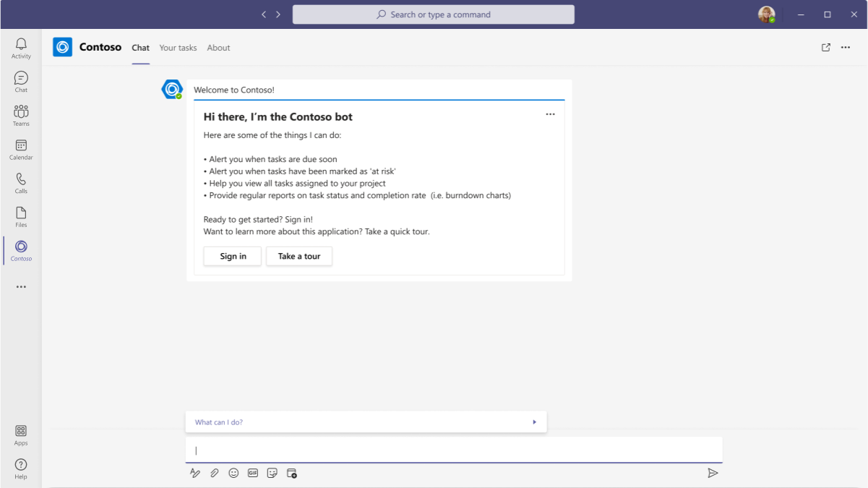Go to Teams in the sidebar
This screenshot has height=488, width=868.
pyautogui.click(x=21, y=116)
